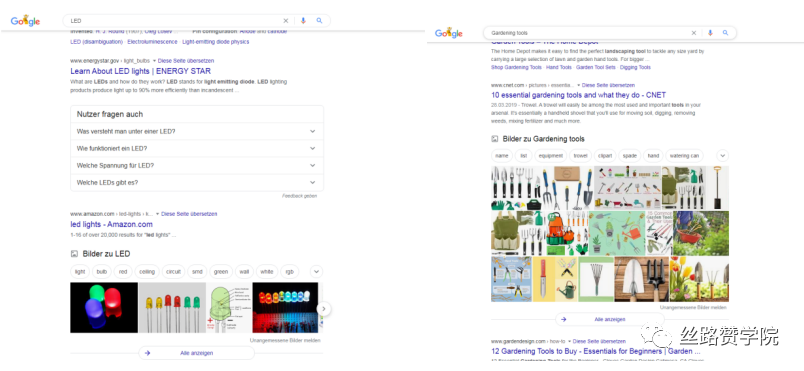Clear the LED search query with X
804x371 pixels.
click(286, 21)
